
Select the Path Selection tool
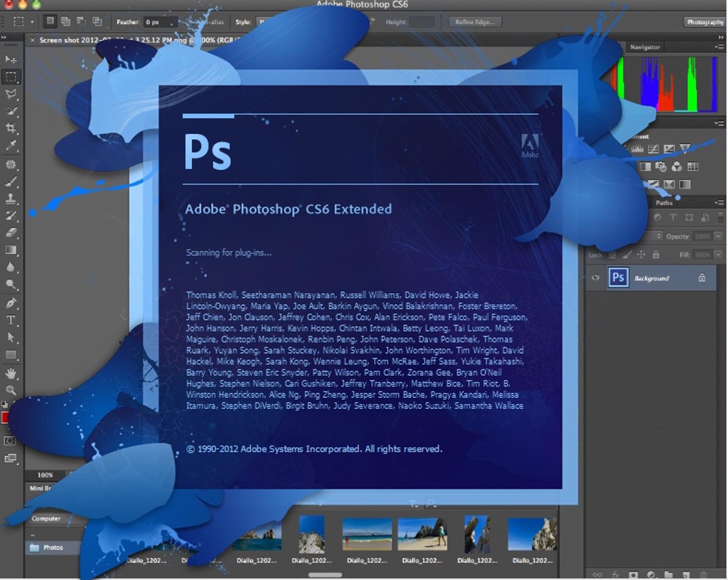pos(11,337)
